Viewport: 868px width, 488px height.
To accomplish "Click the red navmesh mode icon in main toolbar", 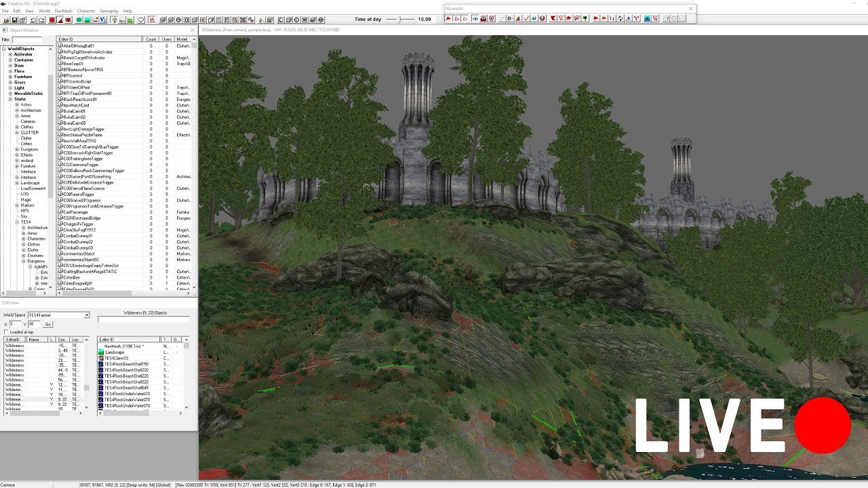I will [x=152, y=20].
